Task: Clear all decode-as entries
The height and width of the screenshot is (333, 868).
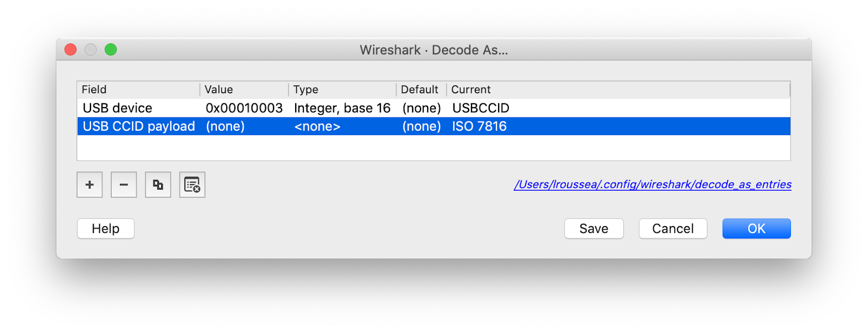Action: 192,185
